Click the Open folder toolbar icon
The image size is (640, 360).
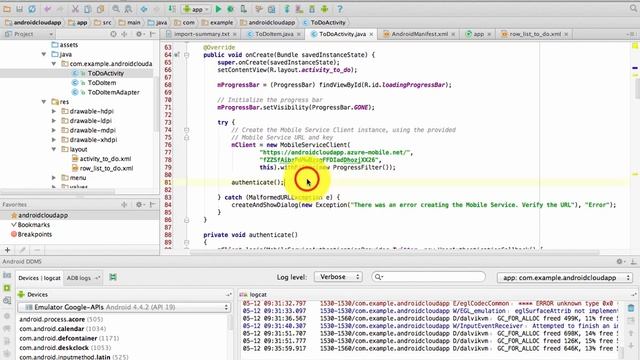point(7,9)
